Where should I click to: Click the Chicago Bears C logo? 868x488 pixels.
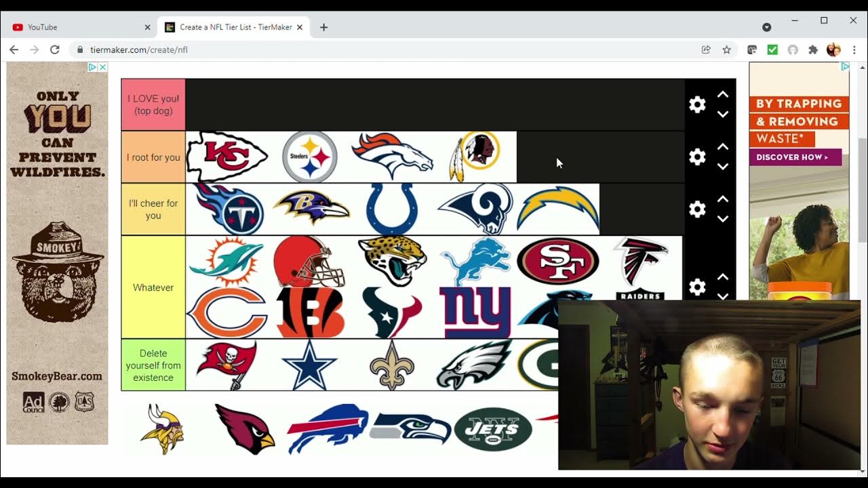coord(227,312)
